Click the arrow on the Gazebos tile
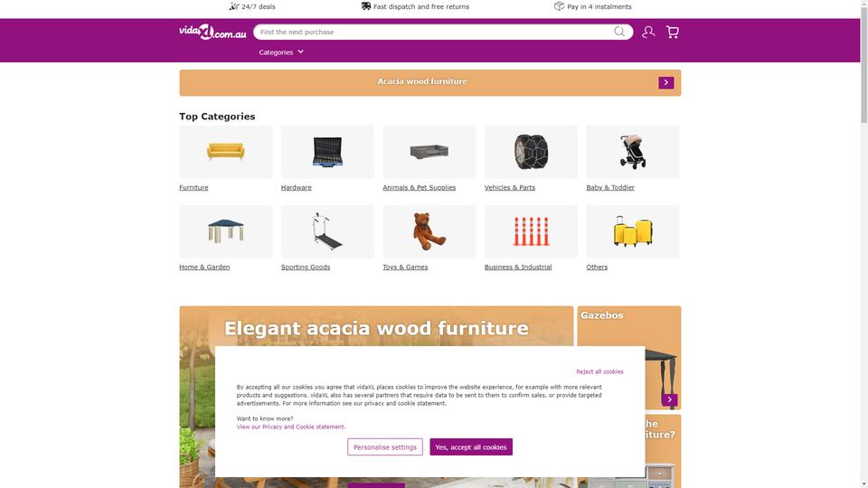The image size is (868, 488). pos(669,399)
